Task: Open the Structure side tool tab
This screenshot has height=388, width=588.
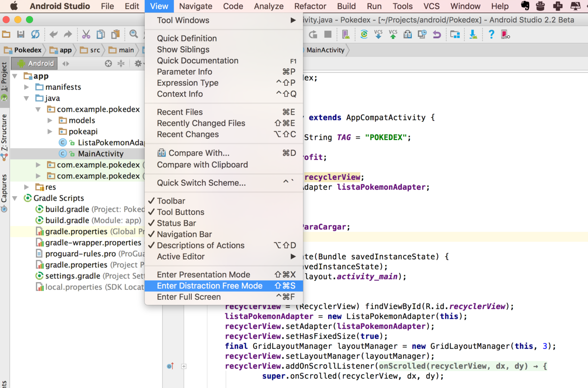Action: (4, 137)
